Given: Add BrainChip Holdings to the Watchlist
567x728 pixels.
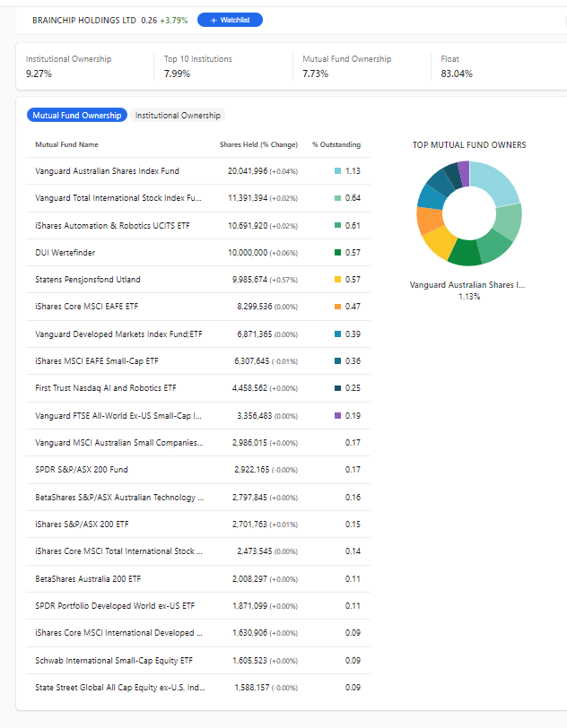Looking at the screenshot, I should [230, 20].
